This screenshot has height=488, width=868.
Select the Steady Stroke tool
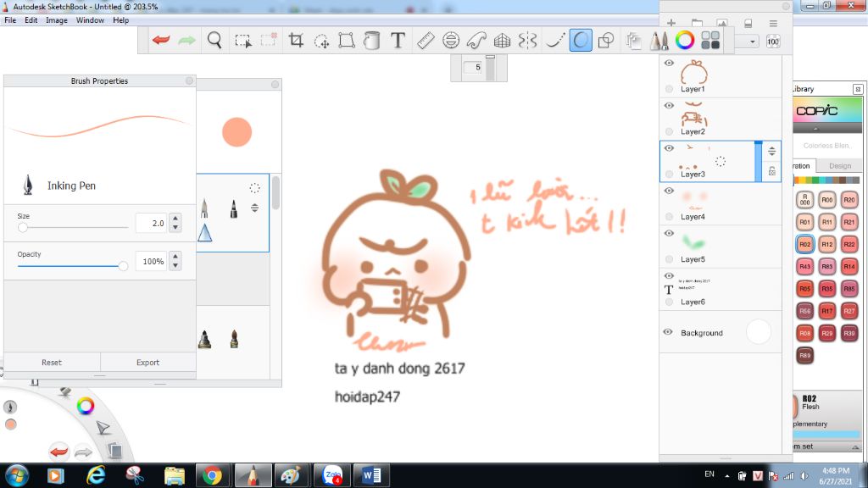pyautogui.click(x=554, y=40)
